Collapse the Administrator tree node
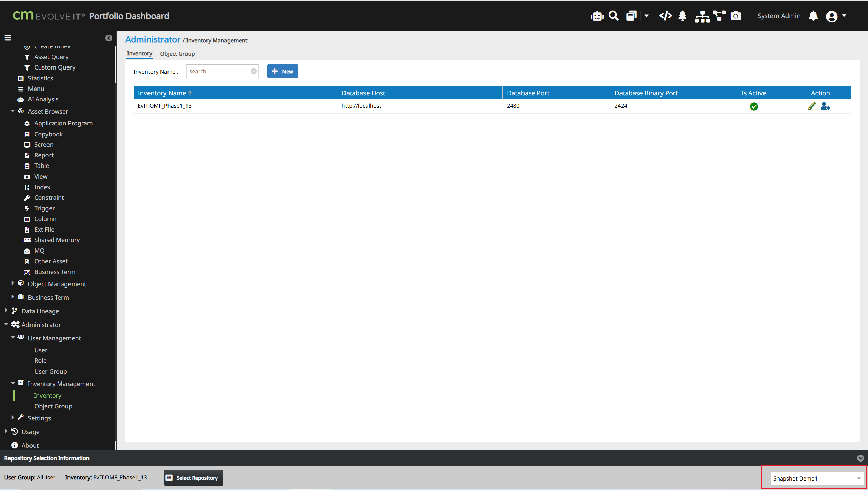 pyautogui.click(x=6, y=324)
